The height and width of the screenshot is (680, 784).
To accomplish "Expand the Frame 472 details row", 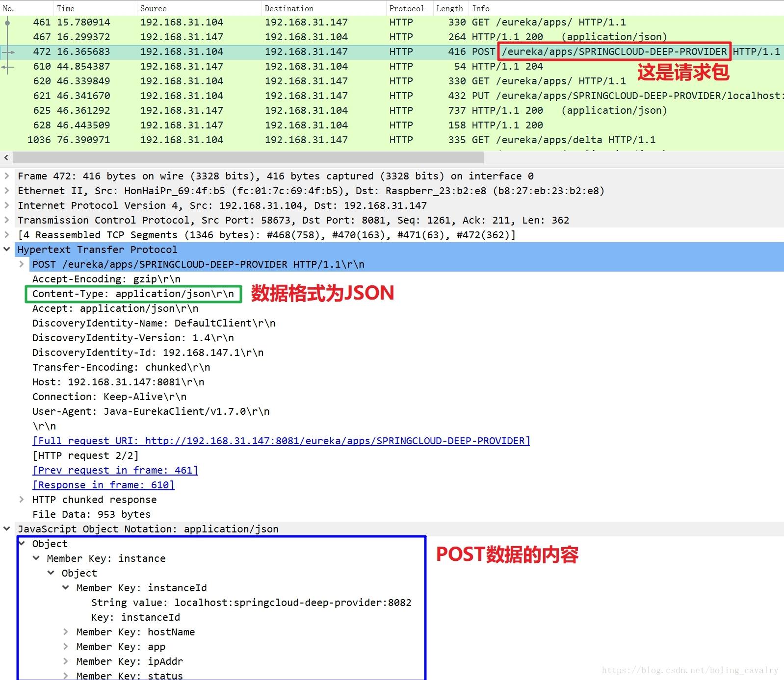I will [7, 176].
